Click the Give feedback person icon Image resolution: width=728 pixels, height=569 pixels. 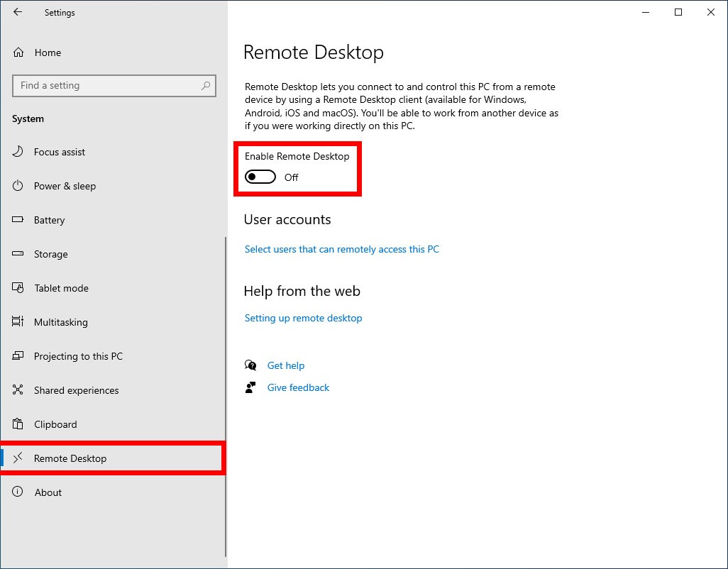250,387
